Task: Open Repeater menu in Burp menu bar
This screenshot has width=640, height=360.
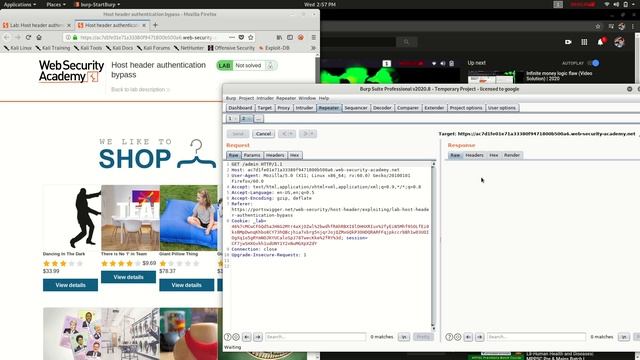Action: (x=286, y=98)
